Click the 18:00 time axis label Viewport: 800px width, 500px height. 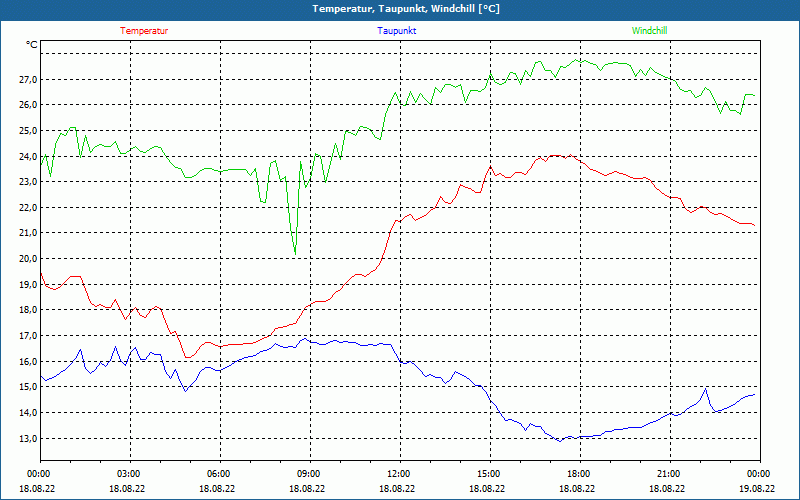tap(577, 474)
